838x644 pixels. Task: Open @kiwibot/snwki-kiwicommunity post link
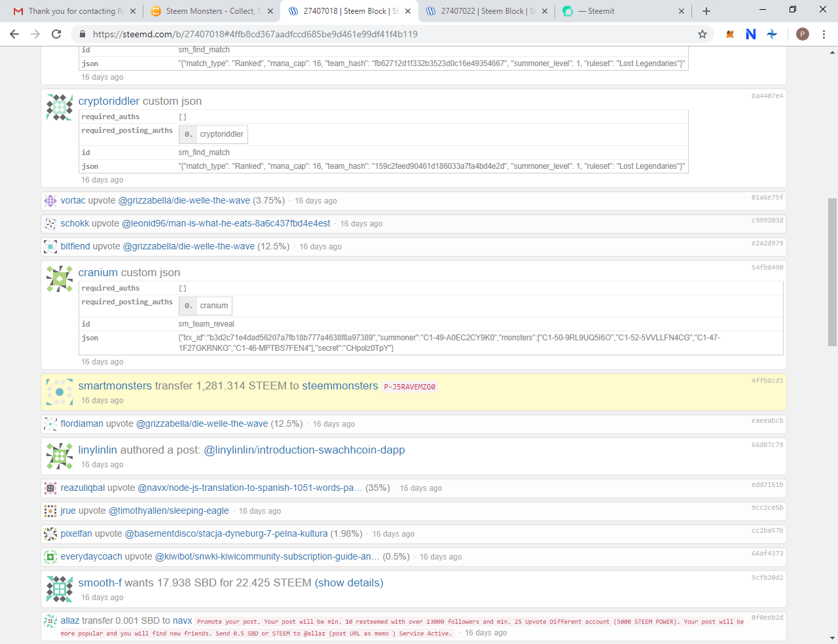(267, 556)
